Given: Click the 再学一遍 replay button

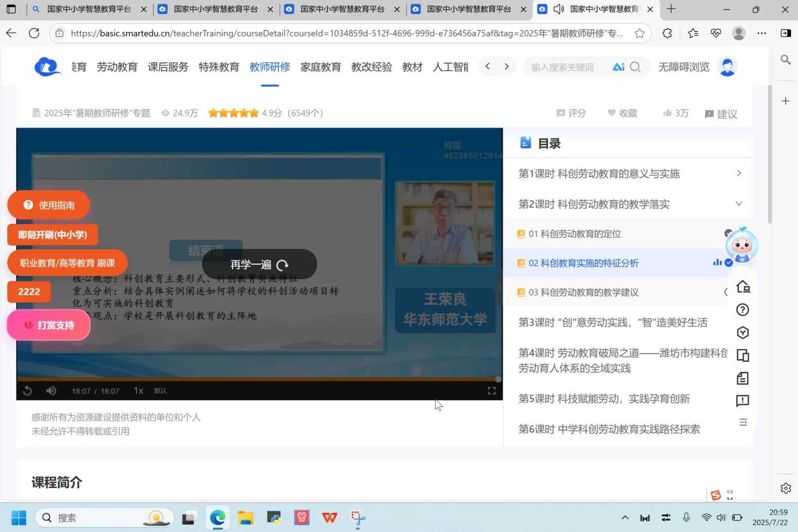Looking at the screenshot, I should click(258, 264).
